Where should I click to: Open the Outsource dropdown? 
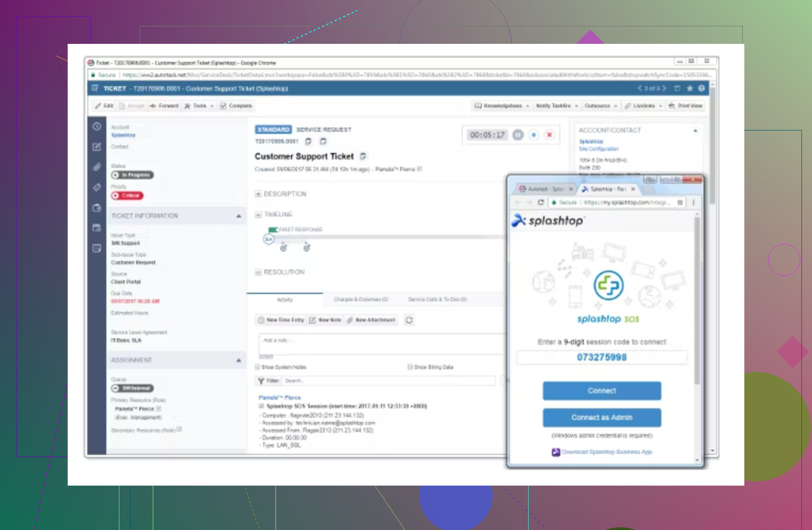pyautogui.click(x=601, y=106)
